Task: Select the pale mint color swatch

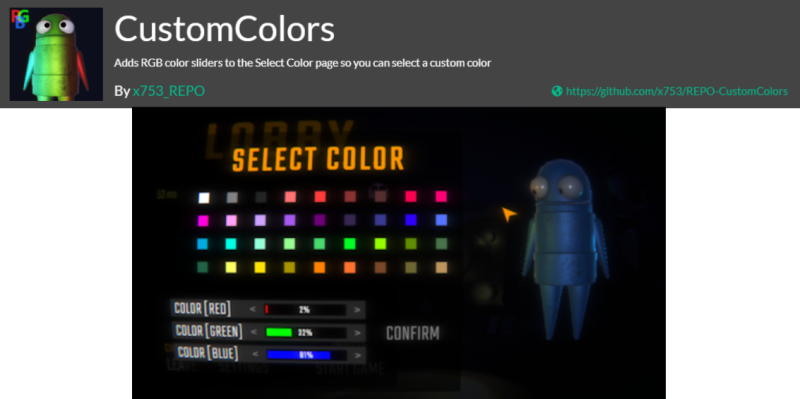Action: point(260,244)
